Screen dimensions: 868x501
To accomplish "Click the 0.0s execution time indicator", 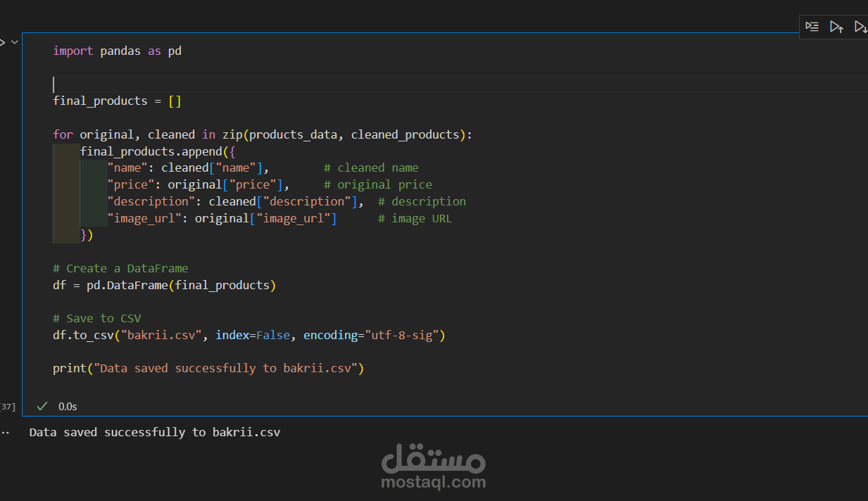I will tap(67, 406).
